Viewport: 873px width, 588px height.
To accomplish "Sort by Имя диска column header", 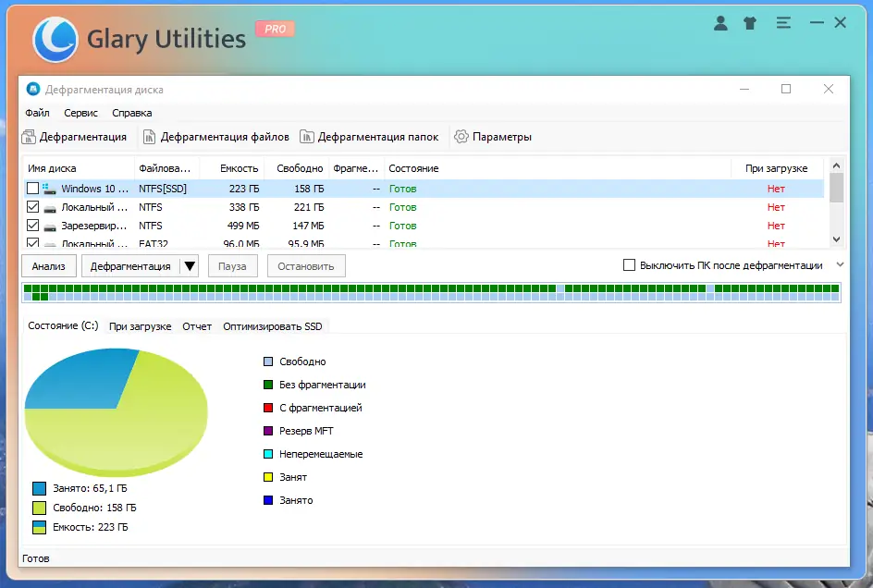I will (79, 168).
